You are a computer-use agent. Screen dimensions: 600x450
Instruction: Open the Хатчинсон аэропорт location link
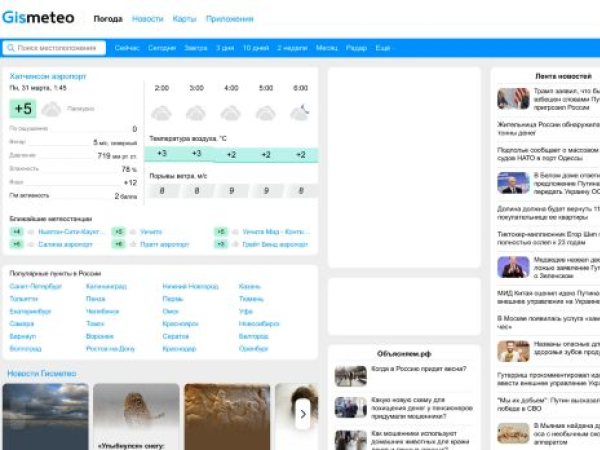coord(48,77)
